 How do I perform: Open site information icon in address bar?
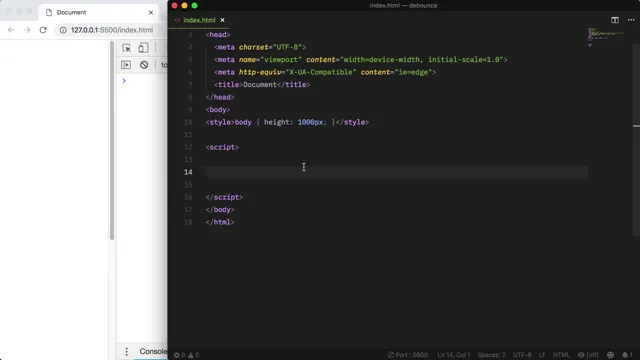coord(63,30)
